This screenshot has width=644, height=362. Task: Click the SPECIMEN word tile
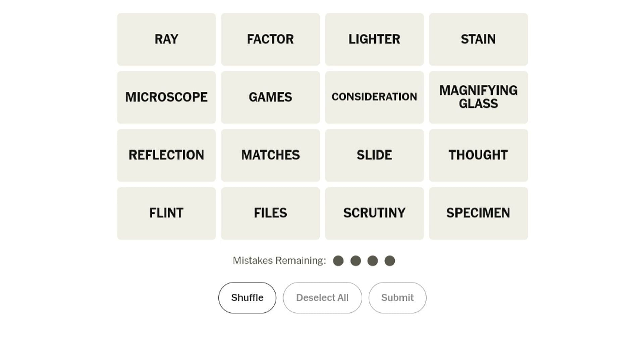[x=479, y=213]
